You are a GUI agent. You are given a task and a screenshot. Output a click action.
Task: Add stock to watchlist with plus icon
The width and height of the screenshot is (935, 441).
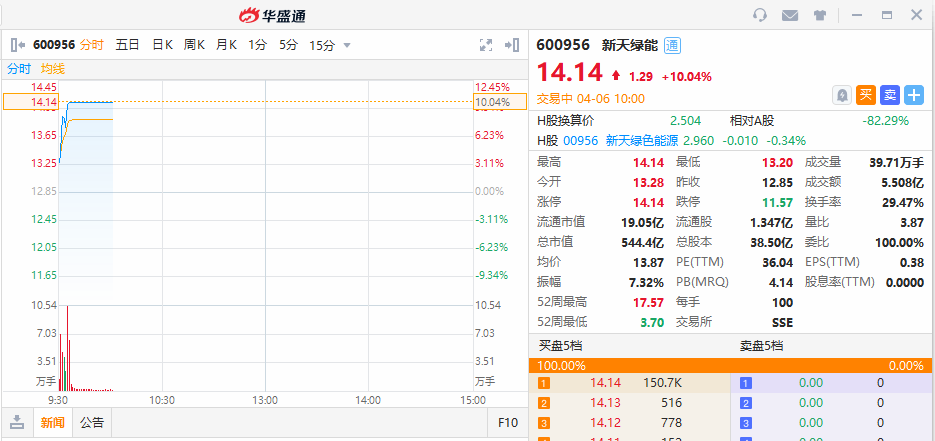pos(914,95)
